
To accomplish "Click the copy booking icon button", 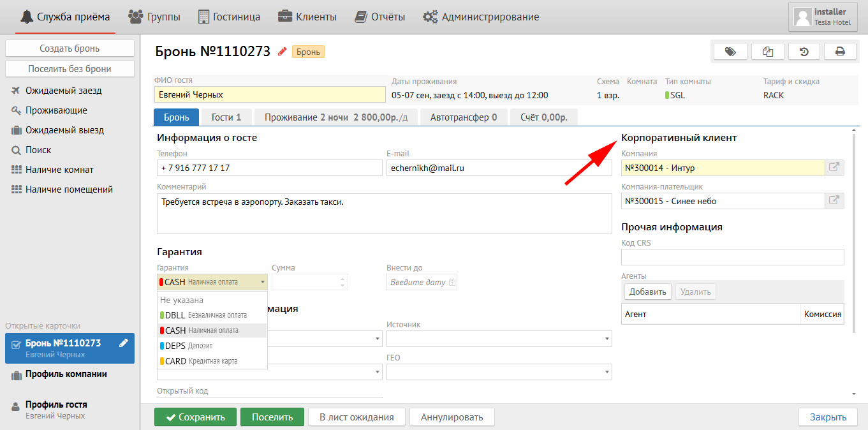I will pyautogui.click(x=767, y=52).
